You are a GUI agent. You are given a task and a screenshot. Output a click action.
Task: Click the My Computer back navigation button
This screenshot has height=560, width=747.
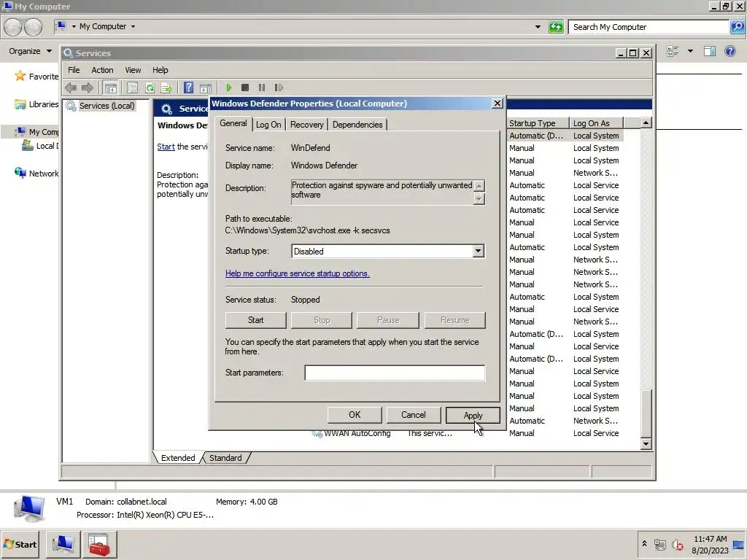[x=13, y=27]
